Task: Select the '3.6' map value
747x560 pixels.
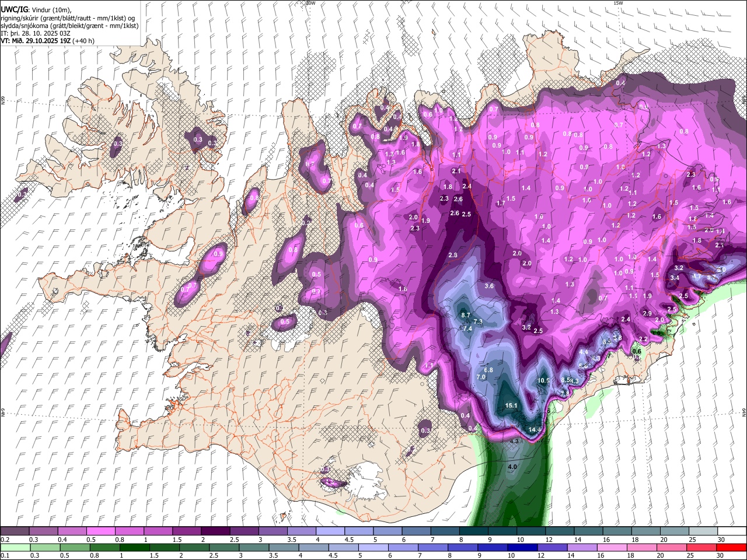Action: pos(489,286)
